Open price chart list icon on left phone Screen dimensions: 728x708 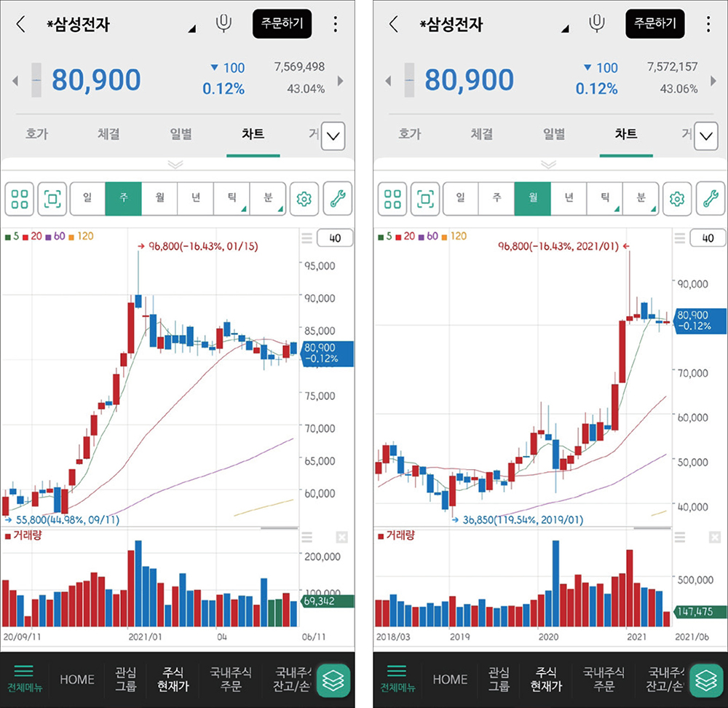coord(307,238)
